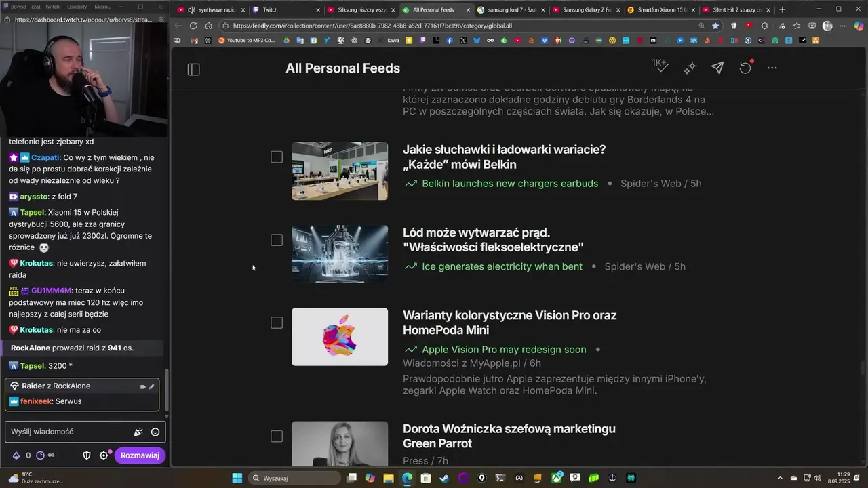Open Microsoft Store from the taskbar
Viewport: 868px width, 488px height.
(x=426, y=478)
